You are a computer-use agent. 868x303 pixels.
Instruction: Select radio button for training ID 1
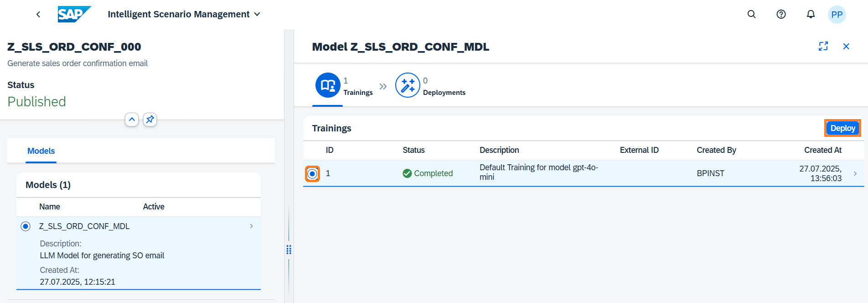pyautogui.click(x=312, y=173)
